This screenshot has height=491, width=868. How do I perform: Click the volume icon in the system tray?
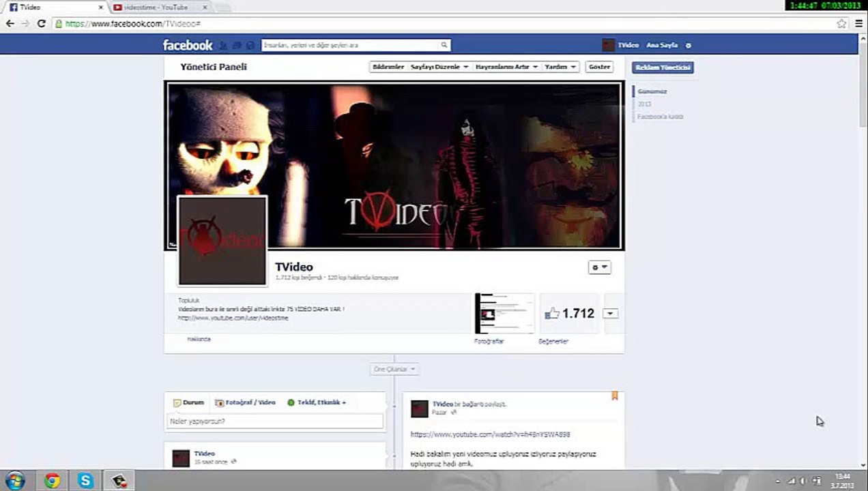pyautogui.click(x=804, y=481)
